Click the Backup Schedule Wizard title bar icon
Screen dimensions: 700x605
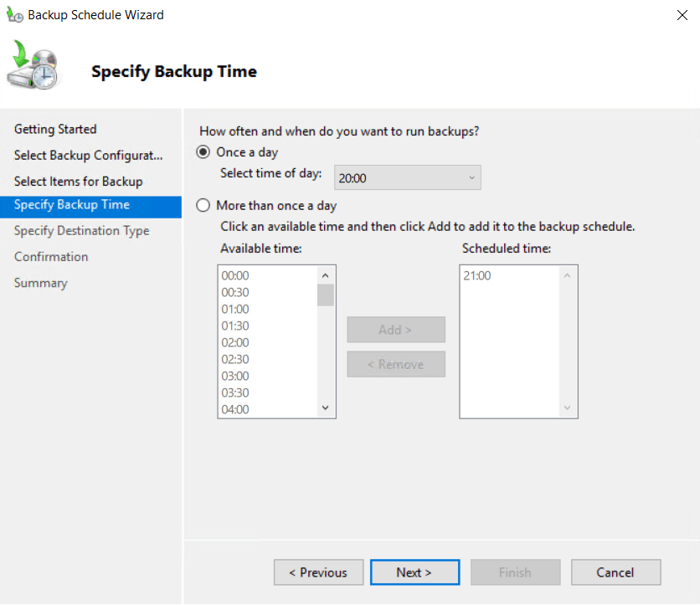point(14,15)
